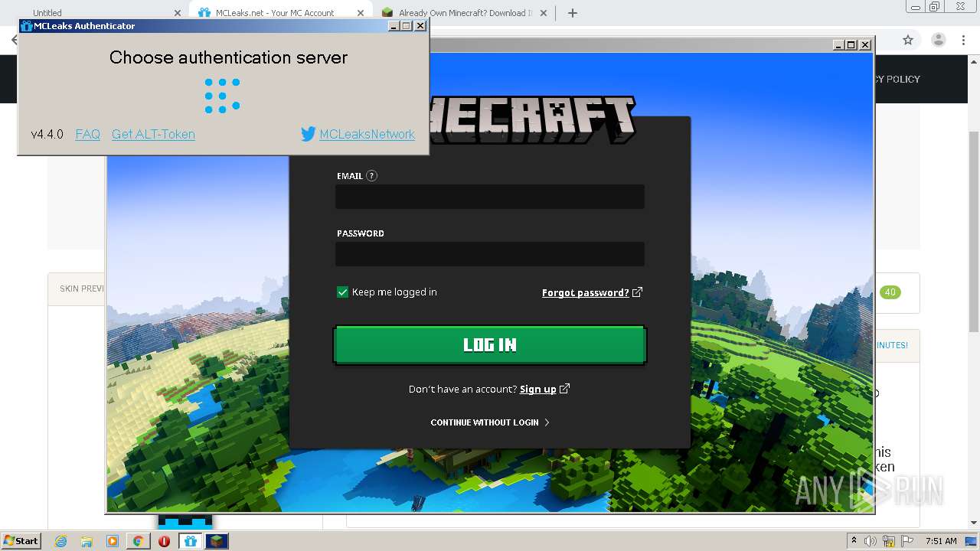Viewport: 980px width, 551px height.
Task: Open the MCLeaksNetwork Twitter link
Action: [x=367, y=134]
